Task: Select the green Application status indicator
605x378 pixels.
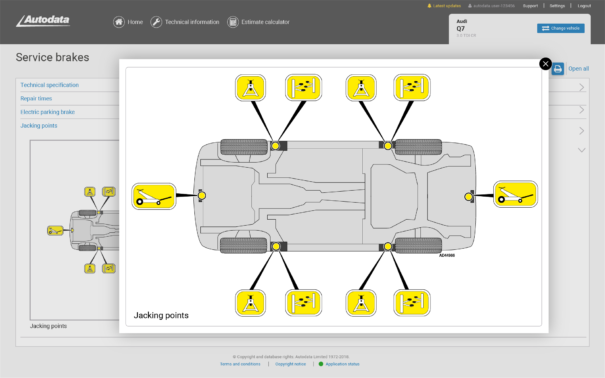Action: click(x=321, y=364)
